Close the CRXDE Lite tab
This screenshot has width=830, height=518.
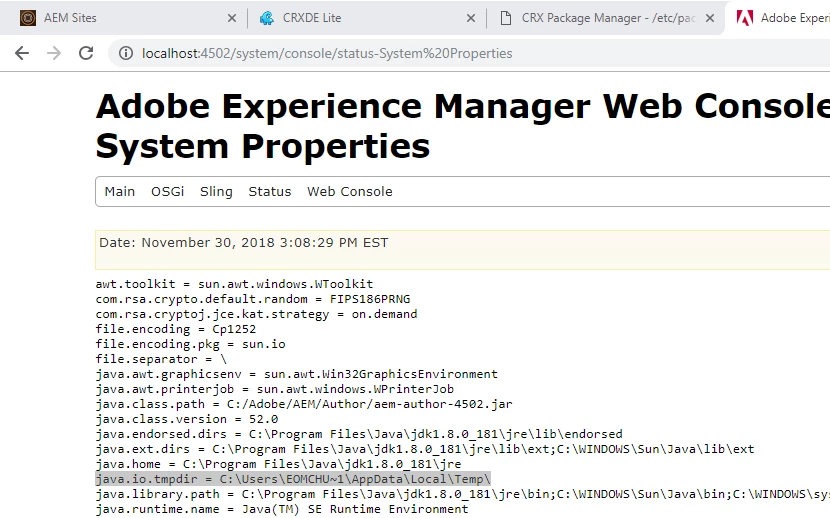tap(471, 18)
